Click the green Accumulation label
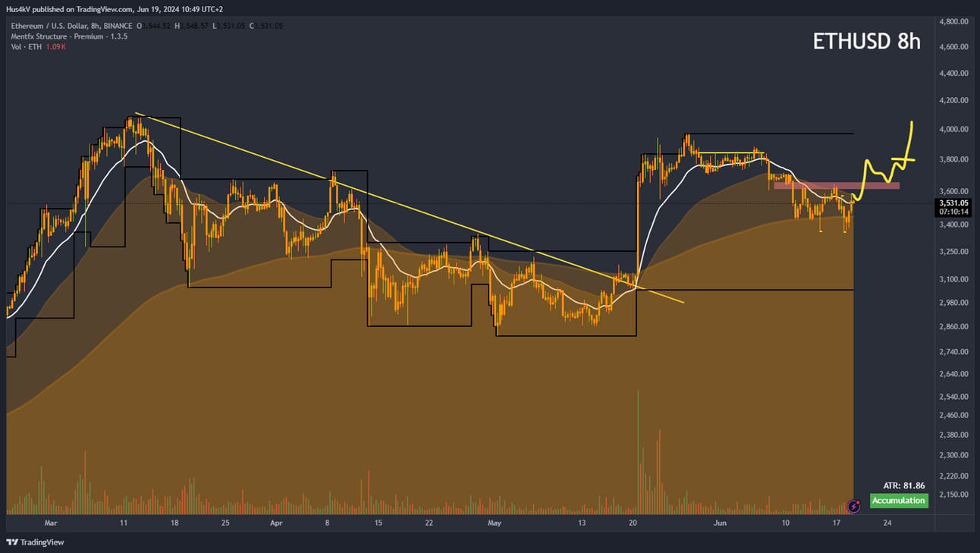 899,501
